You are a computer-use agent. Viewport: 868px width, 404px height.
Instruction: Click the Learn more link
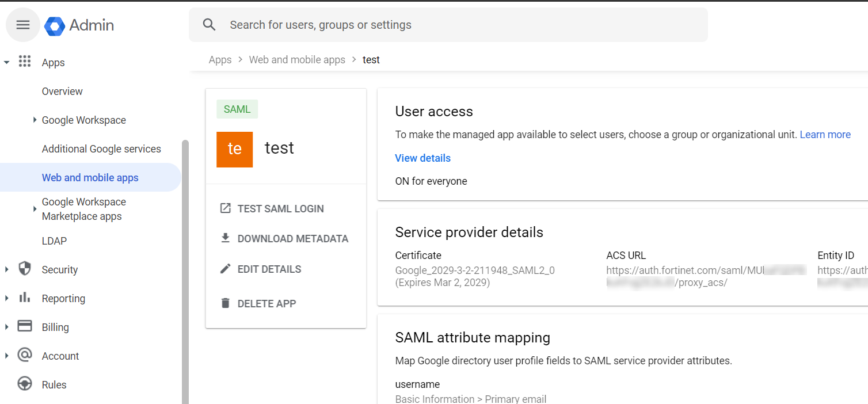coord(825,134)
